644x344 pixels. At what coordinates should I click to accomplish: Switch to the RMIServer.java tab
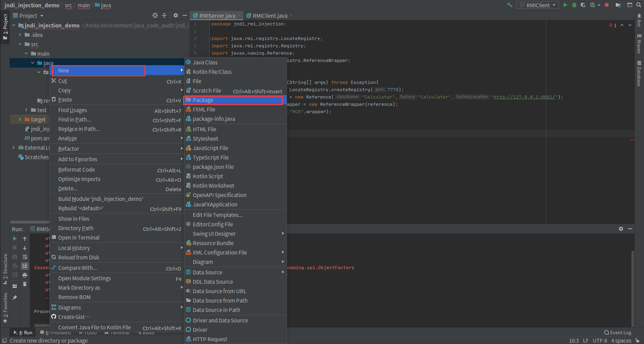pos(216,16)
